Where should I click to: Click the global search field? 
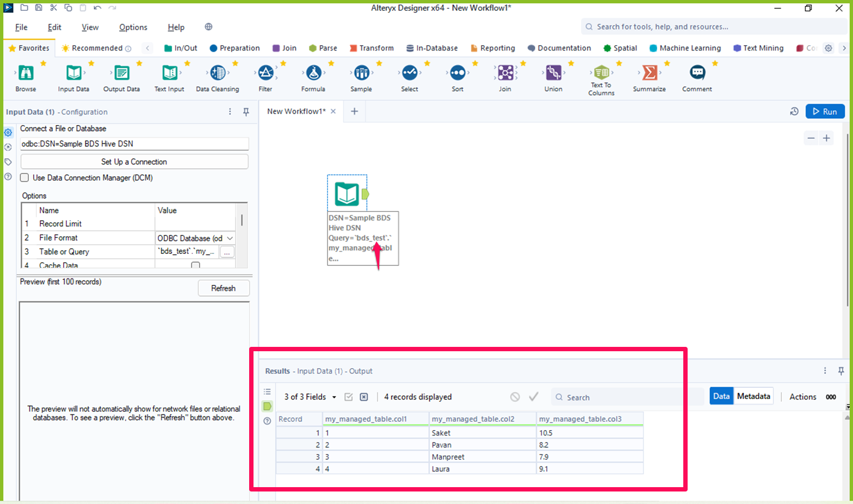tap(714, 27)
